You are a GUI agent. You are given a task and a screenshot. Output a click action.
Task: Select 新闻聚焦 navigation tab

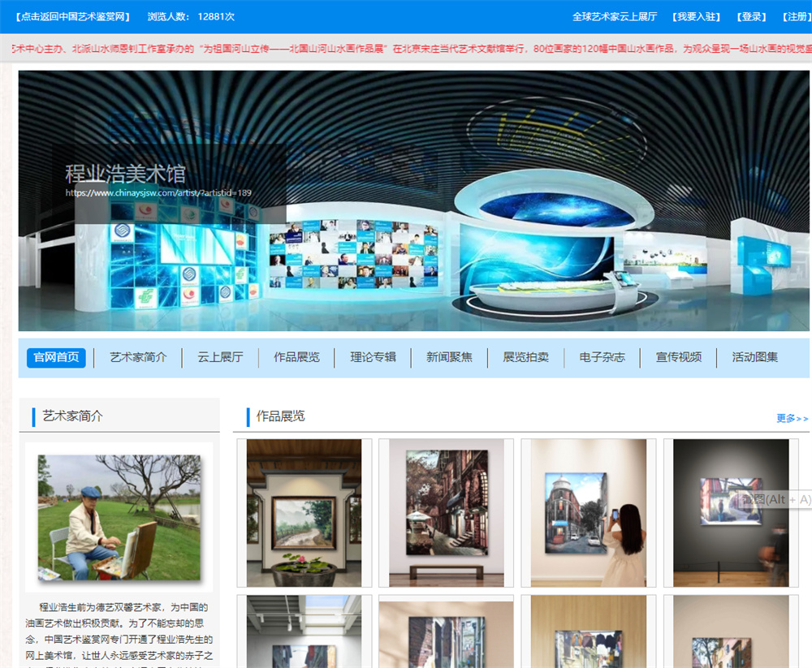[x=449, y=357]
